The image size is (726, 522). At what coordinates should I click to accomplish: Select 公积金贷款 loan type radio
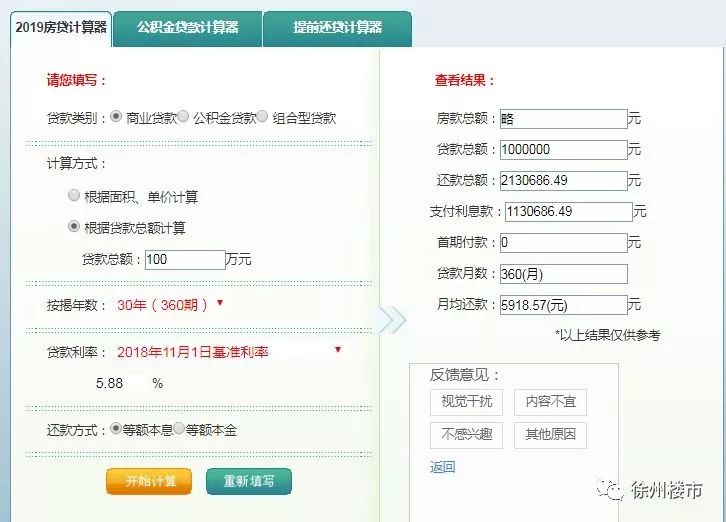(183, 116)
